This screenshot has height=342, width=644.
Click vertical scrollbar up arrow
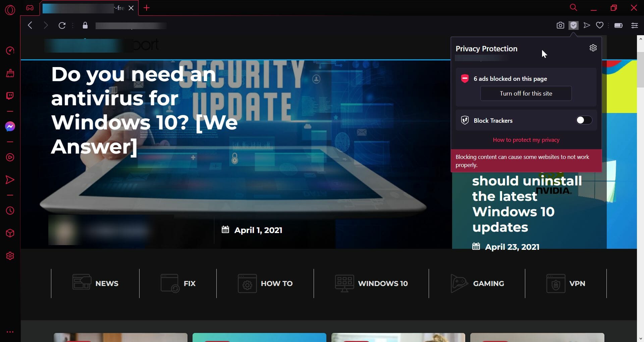click(x=640, y=39)
